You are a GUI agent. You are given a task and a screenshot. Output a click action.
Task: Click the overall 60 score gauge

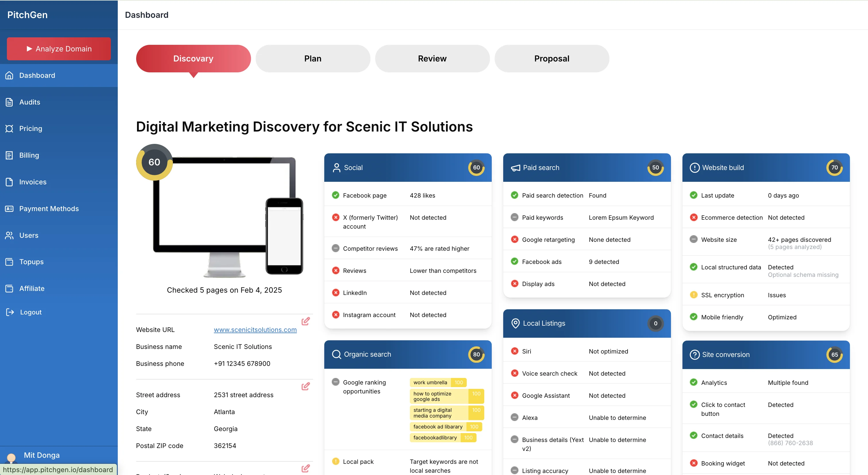(x=154, y=162)
